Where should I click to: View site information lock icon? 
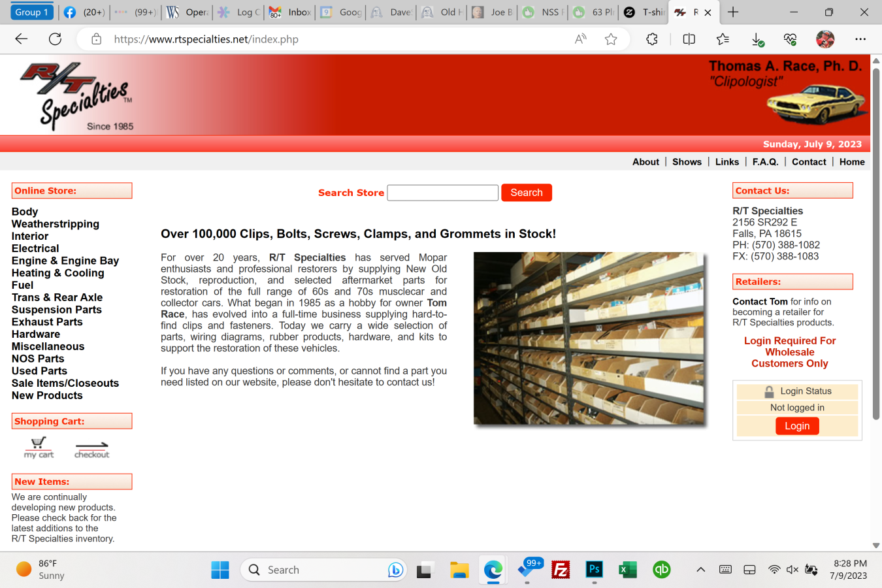[x=97, y=39]
